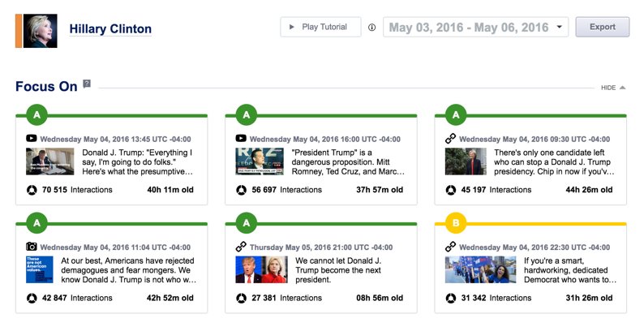Open the blue "These are not American values" image
The width and height of the screenshot is (644, 327).
tap(40, 269)
